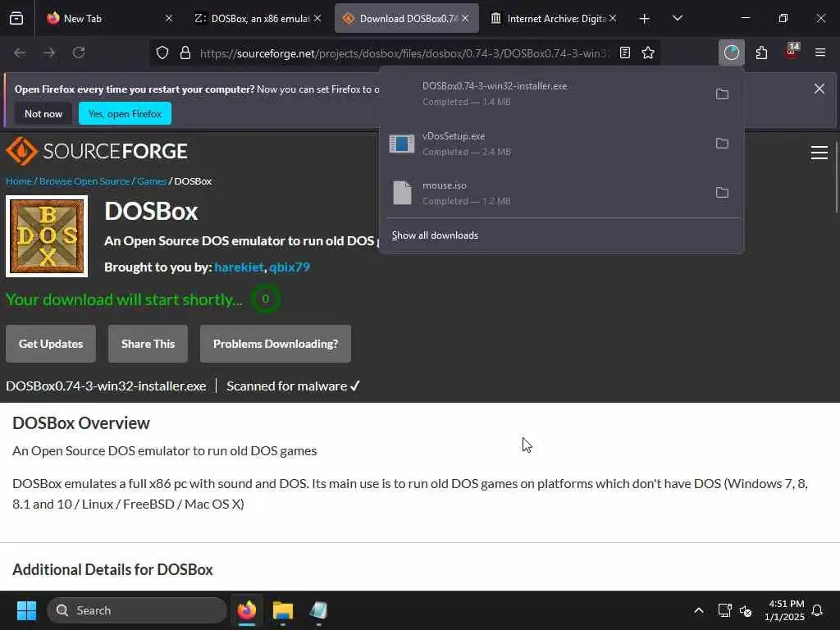Reload the current page
The height and width of the screenshot is (630, 840).
79,52
